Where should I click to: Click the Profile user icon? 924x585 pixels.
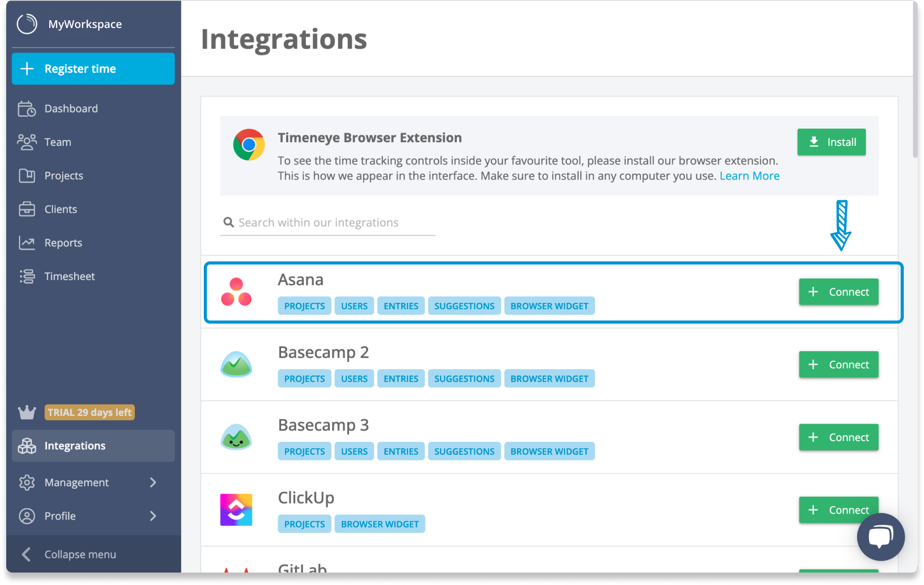click(27, 516)
